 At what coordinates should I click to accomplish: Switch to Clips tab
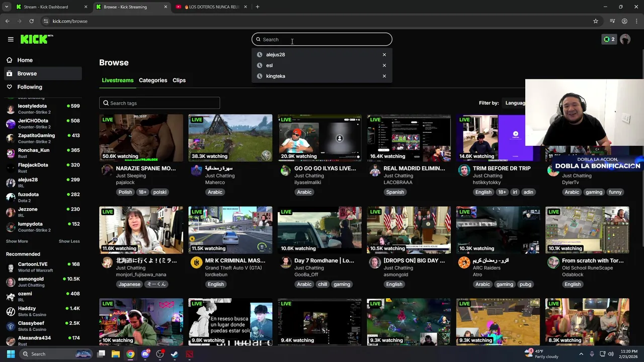(x=179, y=80)
